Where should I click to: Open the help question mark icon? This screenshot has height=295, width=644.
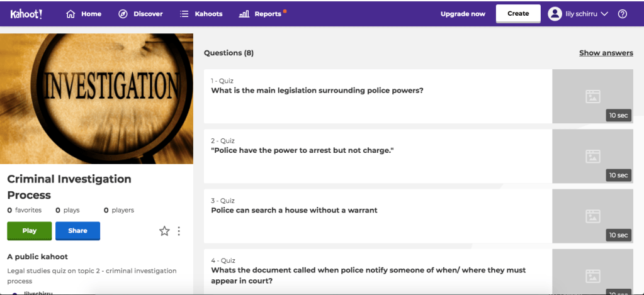coord(623,14)
